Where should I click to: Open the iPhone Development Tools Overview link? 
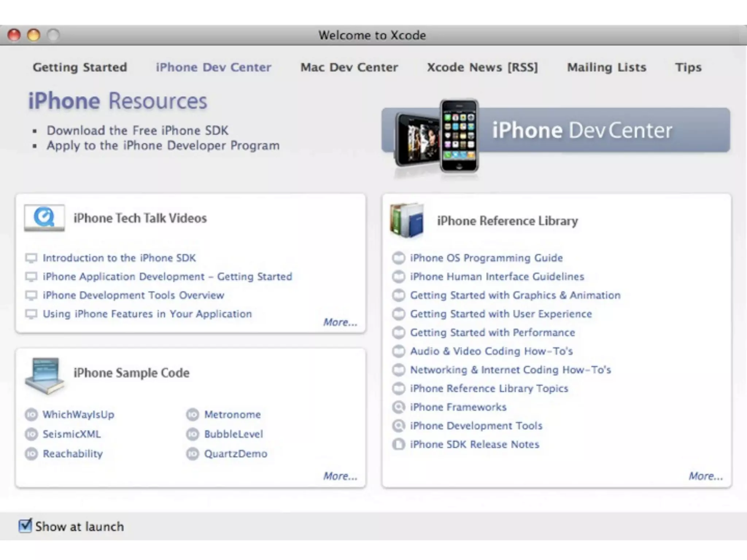[x=133, y=295]
